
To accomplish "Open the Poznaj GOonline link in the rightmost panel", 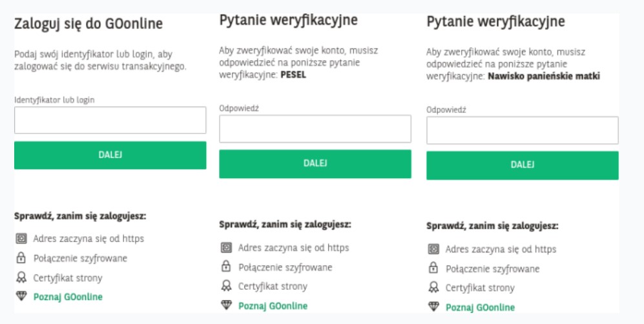I will pyautogui.click(x=480, y=308).
